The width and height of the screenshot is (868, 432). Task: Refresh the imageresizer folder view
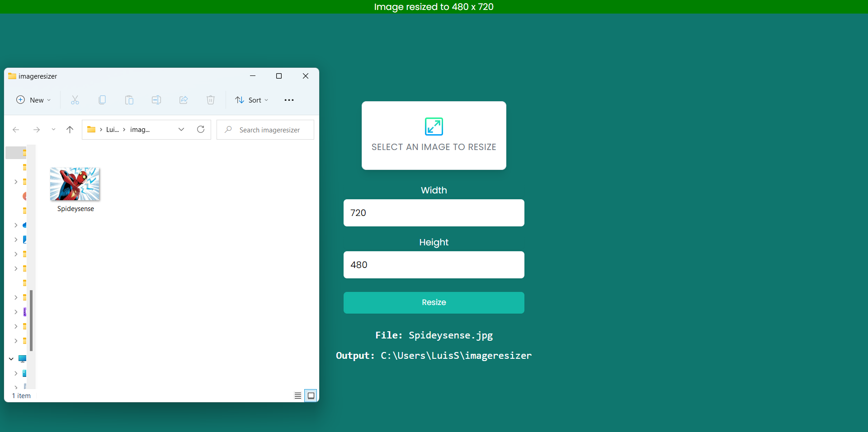[x=201, y=130]
